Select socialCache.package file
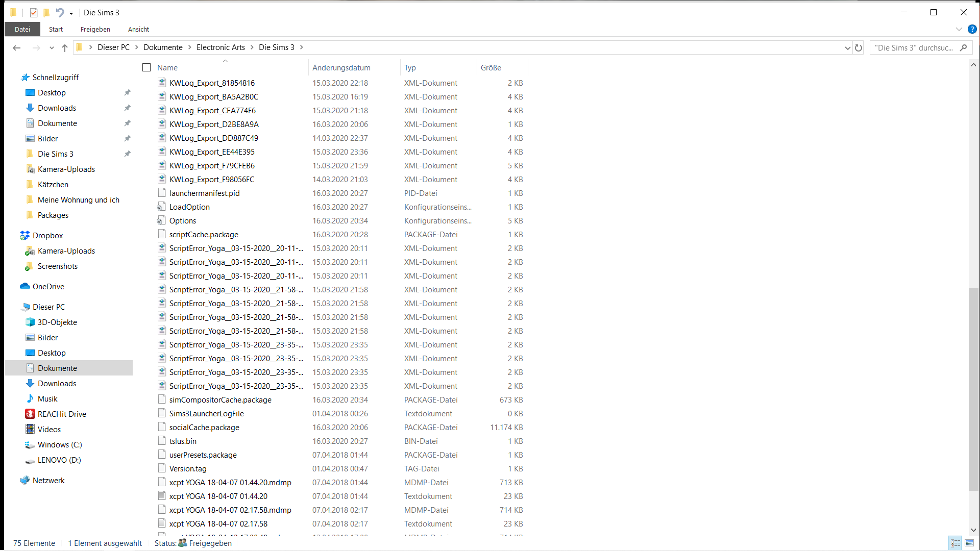This screenshot has width=980, height=551. pos(204,428)
